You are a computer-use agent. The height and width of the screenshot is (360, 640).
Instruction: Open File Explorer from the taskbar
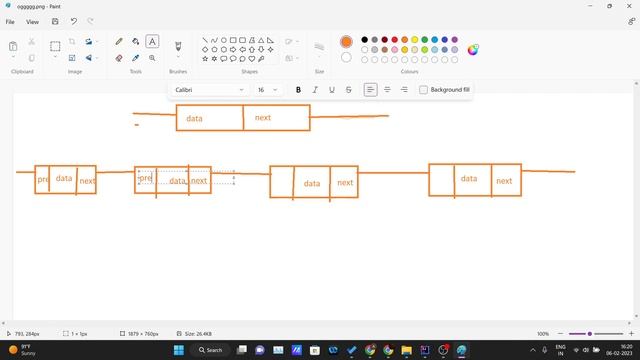point(407,350)
